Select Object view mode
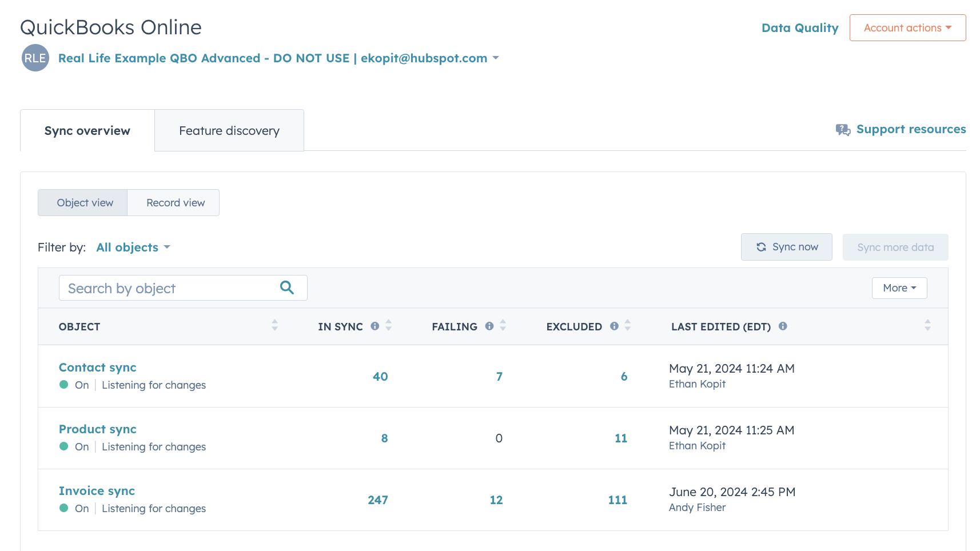Image resolution: width=980 pixels, height=551 pixels. pos(84,202)
